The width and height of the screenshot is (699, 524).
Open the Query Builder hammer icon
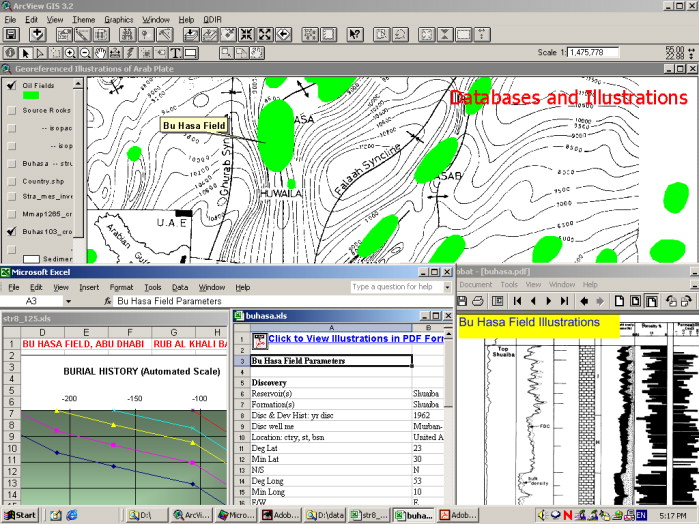point(164,35)
